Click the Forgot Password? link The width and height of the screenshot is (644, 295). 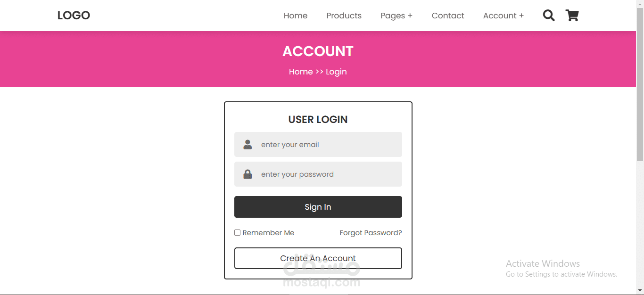[x=371, y=233]
